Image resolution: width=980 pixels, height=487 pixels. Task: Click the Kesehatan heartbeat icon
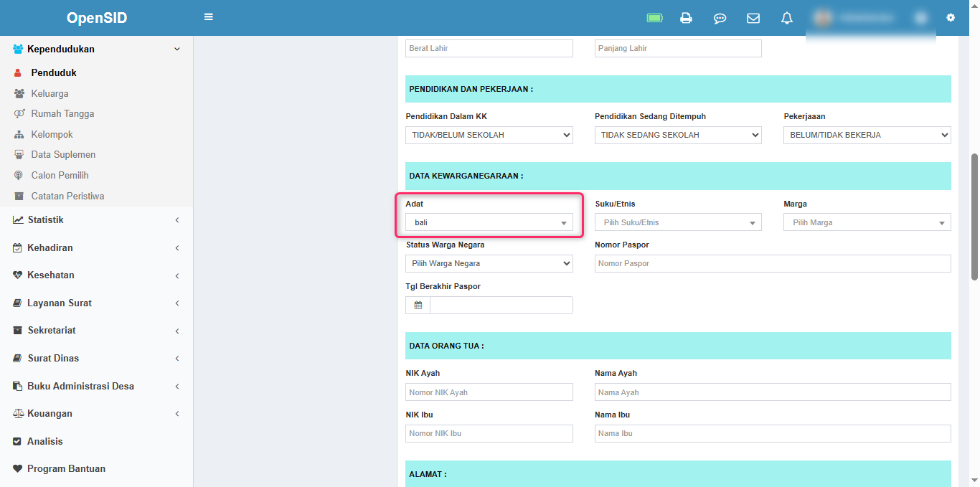click(x=18, y=275)
